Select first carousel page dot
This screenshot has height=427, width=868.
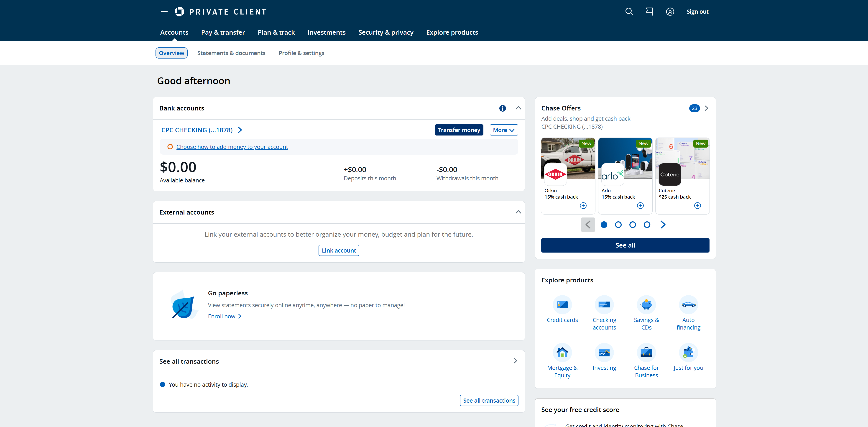tap(604, 225)
